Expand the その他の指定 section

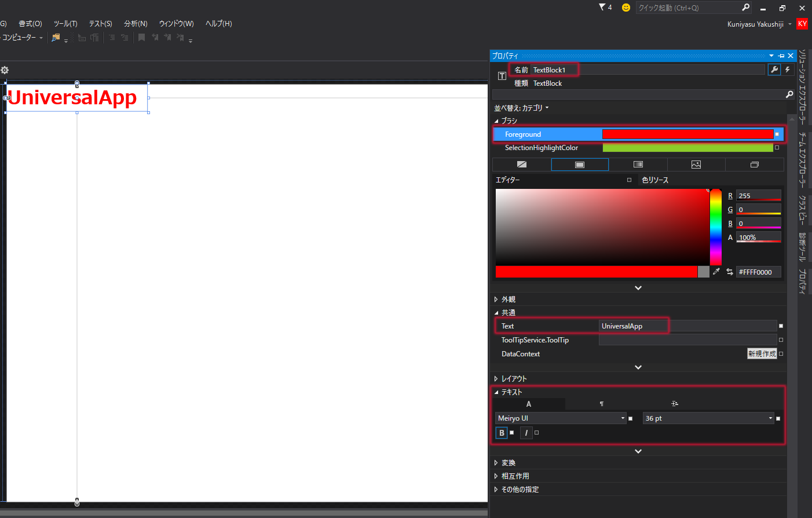(x=496, y=490)
